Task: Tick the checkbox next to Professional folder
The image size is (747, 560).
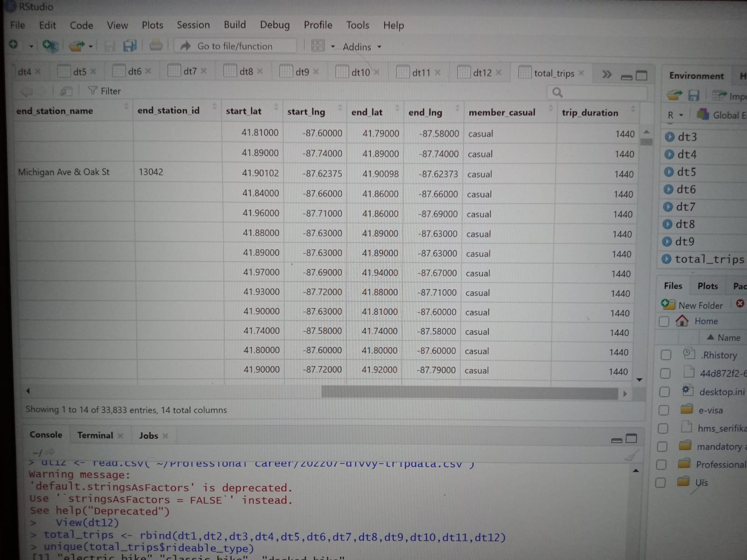Action: (661, 464)
